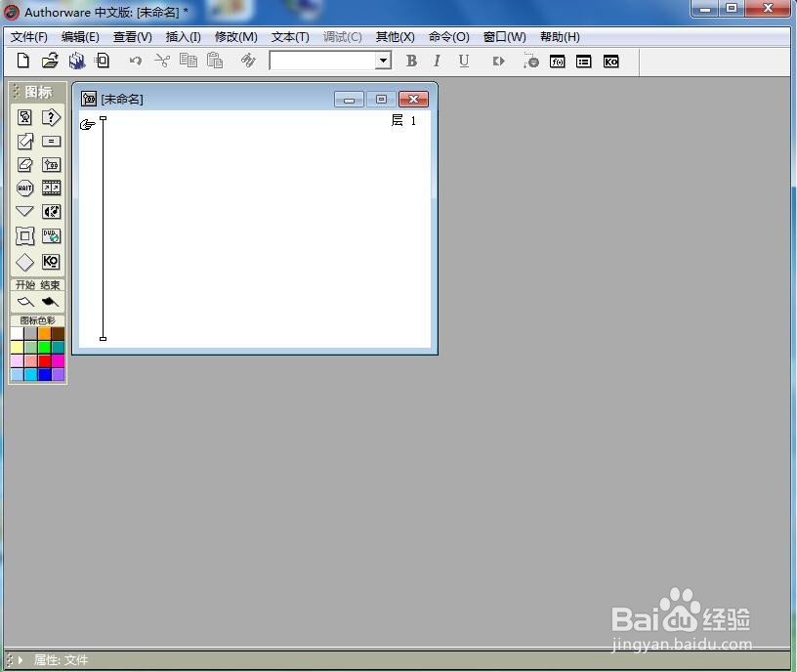Select the Erase icon in the palette

[24, 165]
